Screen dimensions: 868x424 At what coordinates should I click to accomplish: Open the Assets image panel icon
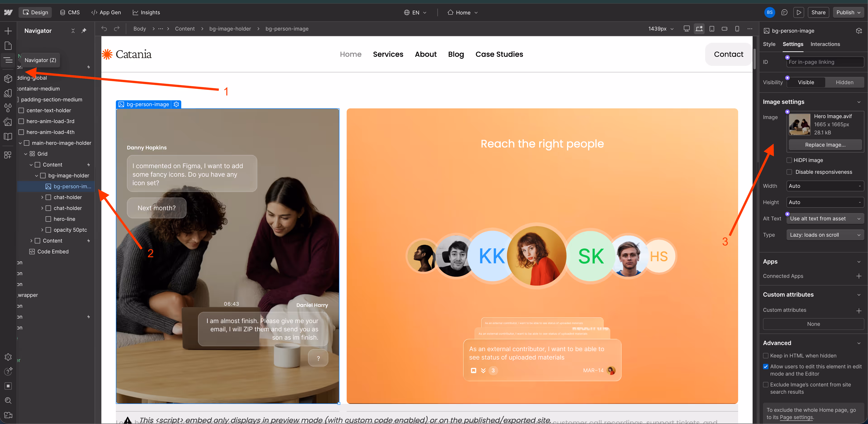tap(8, 122)
